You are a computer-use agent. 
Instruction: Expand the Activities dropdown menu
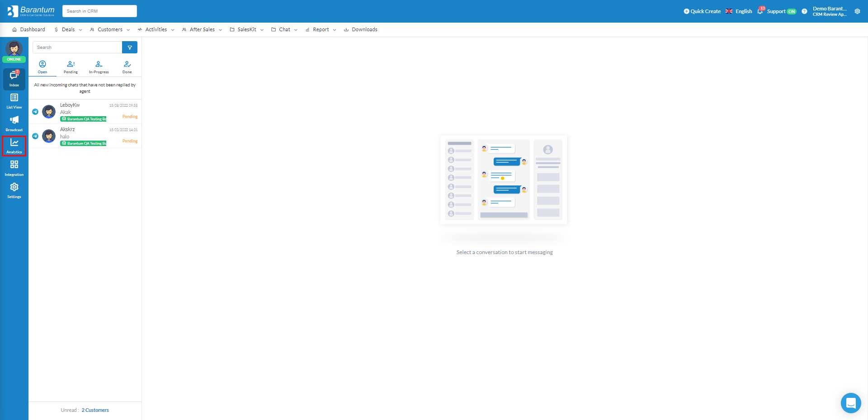156,29
